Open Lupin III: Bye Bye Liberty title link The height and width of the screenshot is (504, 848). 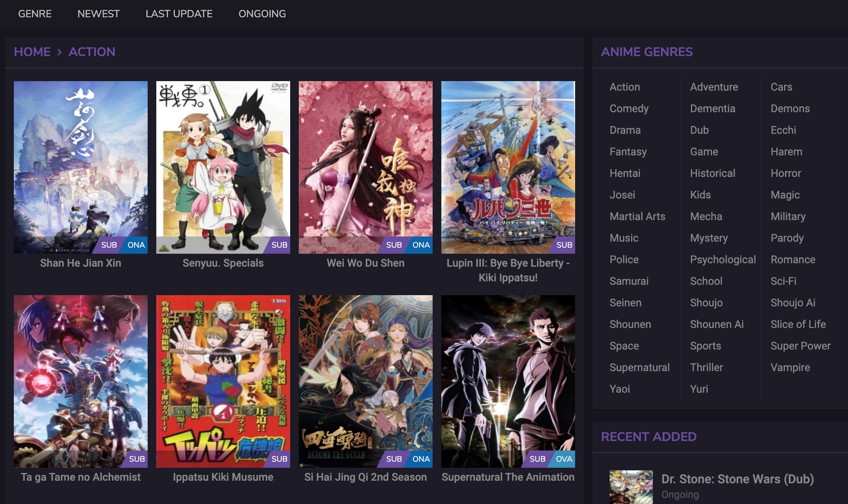click(508, 270)
